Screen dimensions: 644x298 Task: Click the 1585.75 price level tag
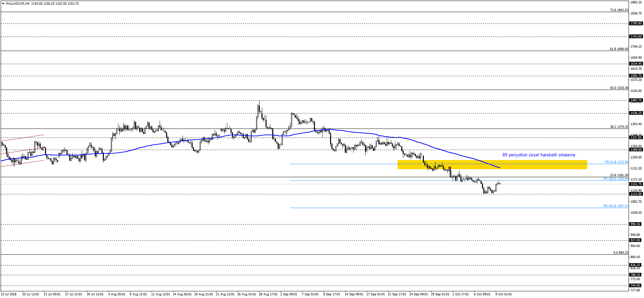[636, 76]
